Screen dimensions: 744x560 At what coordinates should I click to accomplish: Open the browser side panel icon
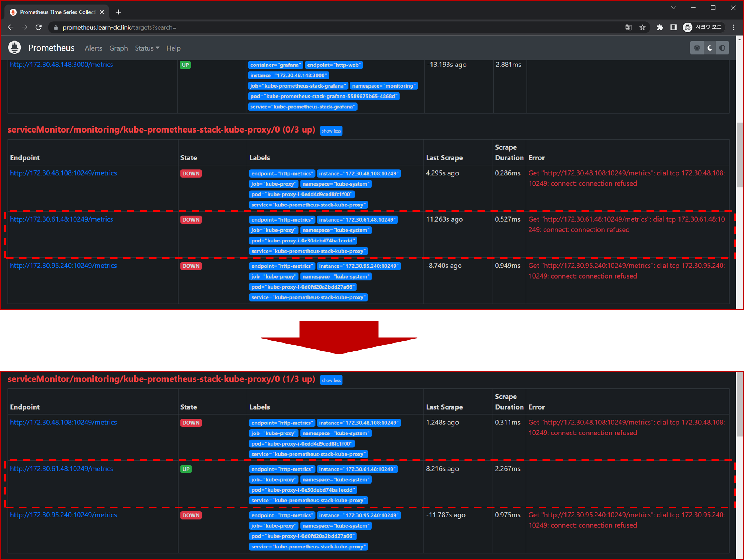coord(674,27)
